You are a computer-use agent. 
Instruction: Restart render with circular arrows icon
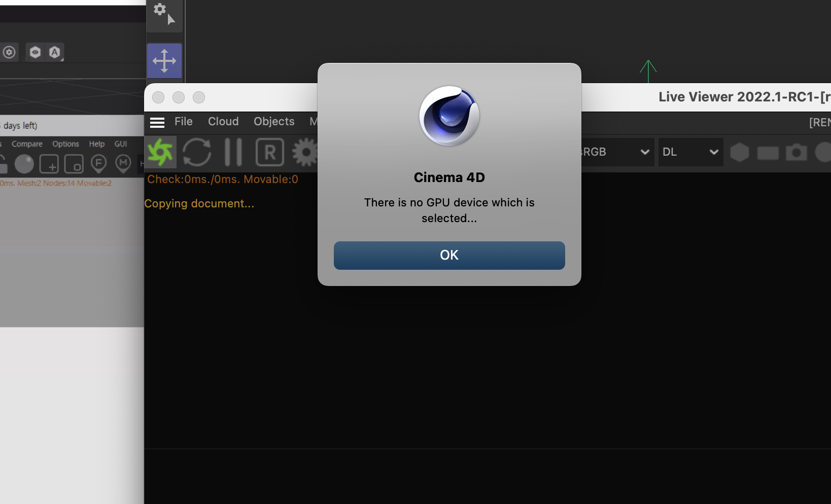(x=197, y=152)
